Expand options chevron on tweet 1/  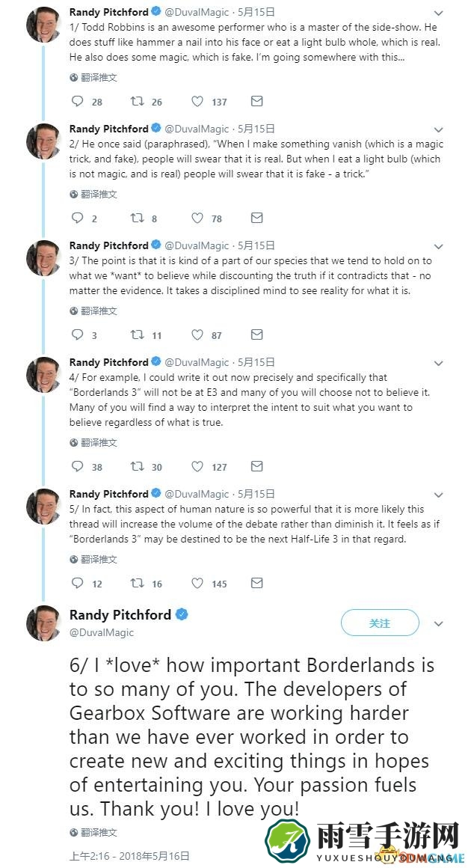pyautogui.click(x=438, y=13)
